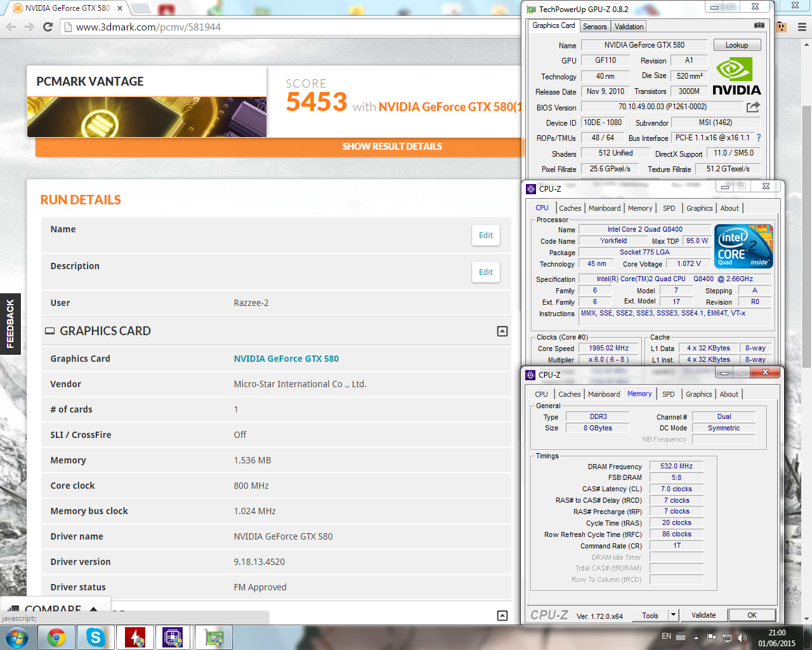Open Chrome from the taskbar
The height and width of the screenshot is (650, 812).
click(56, 637)
